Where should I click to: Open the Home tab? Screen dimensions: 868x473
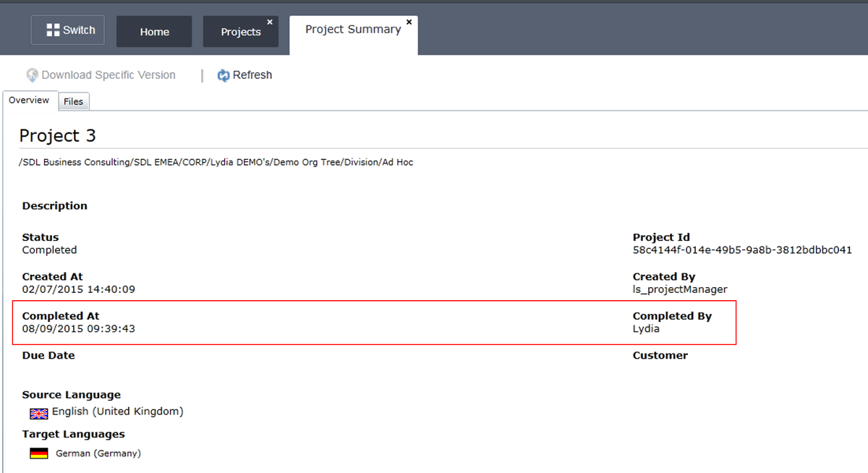click(x=154, y=32)
